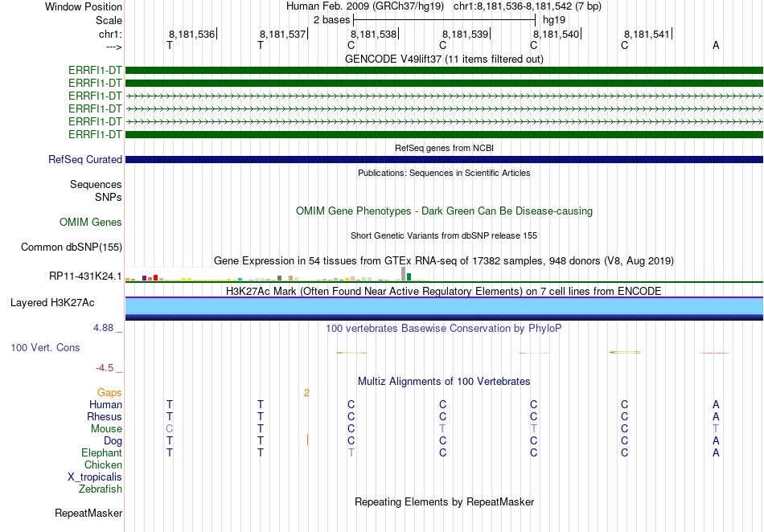764x532 pixels.
Task: Click the RefSeq Curated label
Action: click(85, 160)
